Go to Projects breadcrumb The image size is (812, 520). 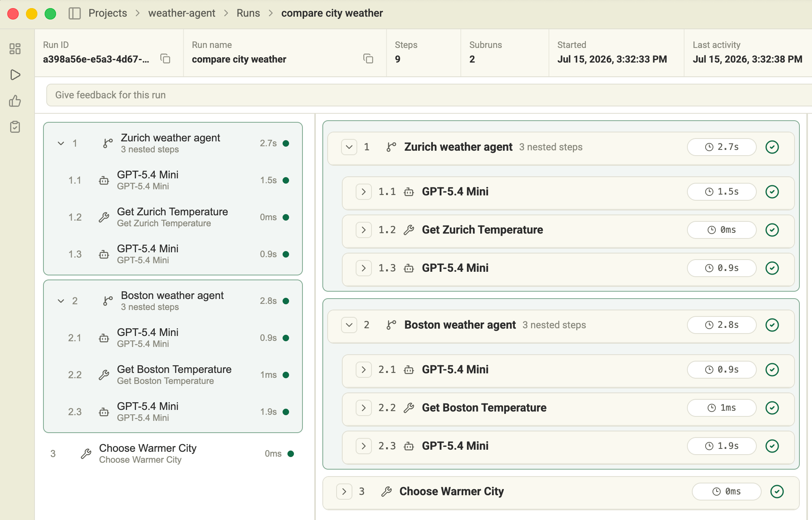point(108,13)
